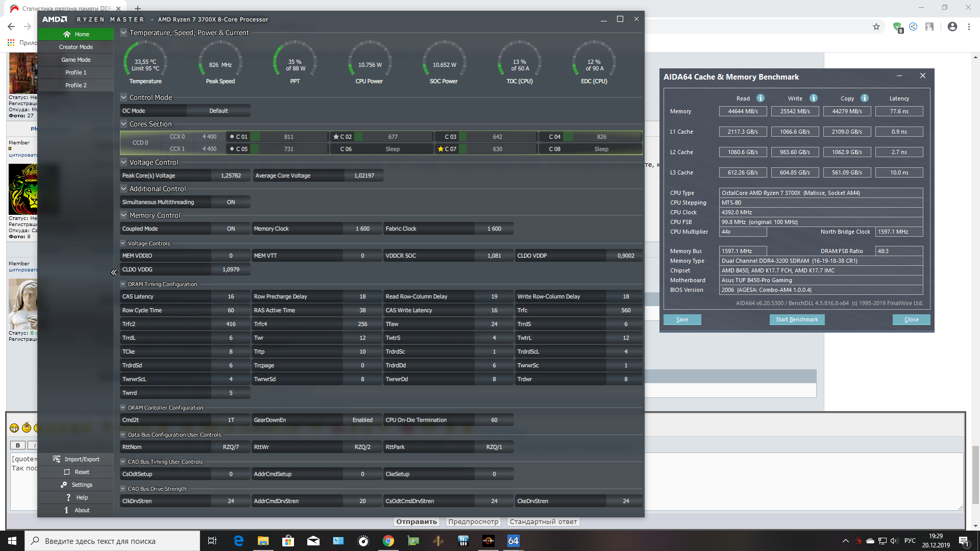
Task: Collapse Temperature, Speed, Power & Current section
Action: click(x=124, y=33)
